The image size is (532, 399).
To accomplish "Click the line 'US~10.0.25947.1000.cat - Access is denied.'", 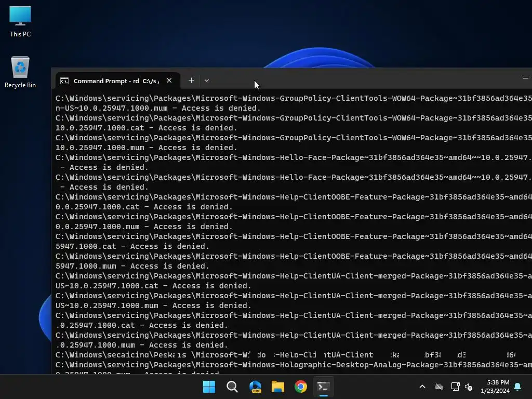I will tap(153, 286).
